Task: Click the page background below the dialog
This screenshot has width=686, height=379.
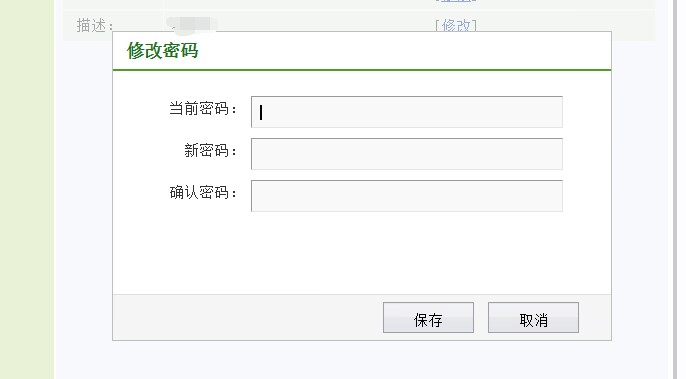Action: (x=362, y=360)
